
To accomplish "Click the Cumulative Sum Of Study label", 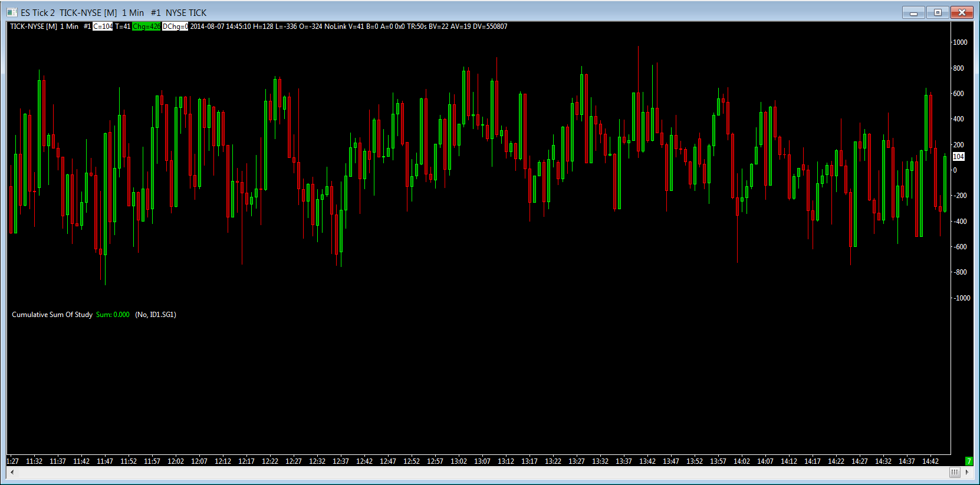I will 52,315.
